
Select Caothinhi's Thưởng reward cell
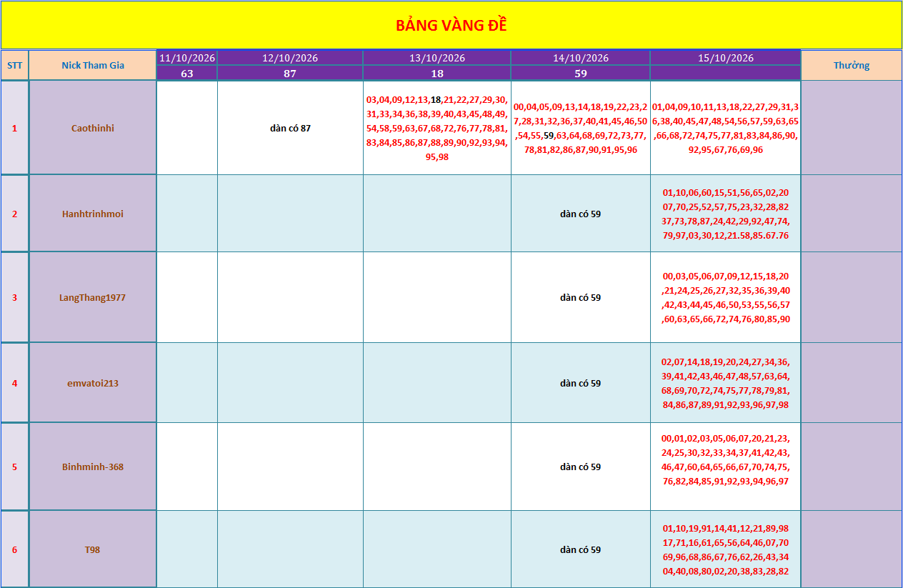852,128
